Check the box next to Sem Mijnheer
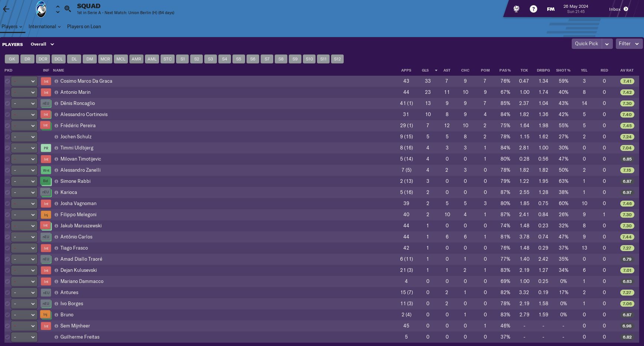 coord(7,326)
